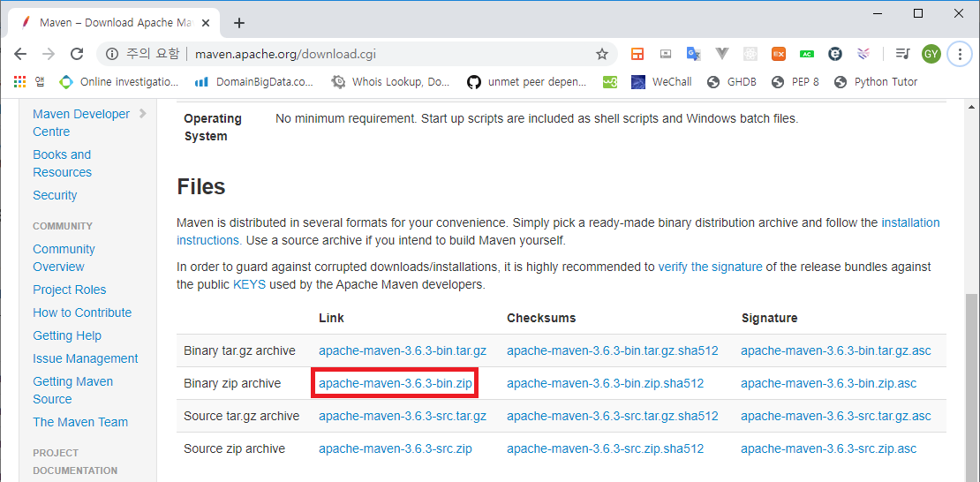The width and height of the screenshot is (980, 482).
Task: Open the unmet peer dependency GitHub bookmark
Action: click(x=527, y=81)
